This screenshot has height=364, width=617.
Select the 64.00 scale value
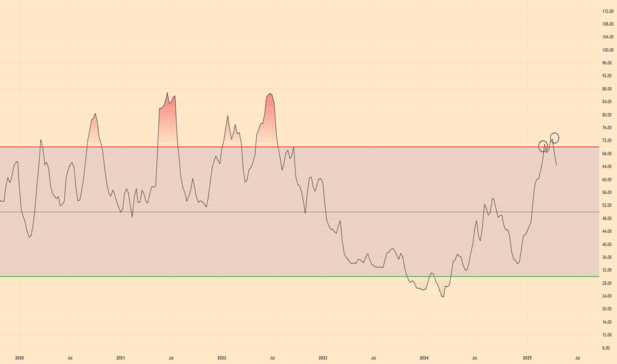[608, 167]
